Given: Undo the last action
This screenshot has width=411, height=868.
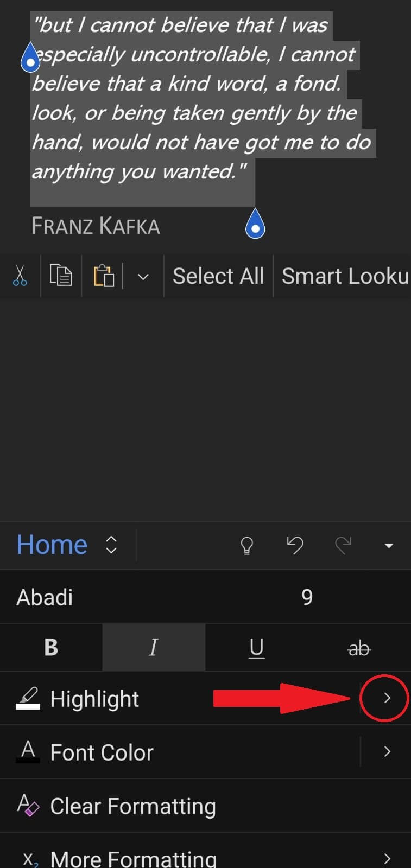Looking at the screenshot, I should [x=295, y=546].
